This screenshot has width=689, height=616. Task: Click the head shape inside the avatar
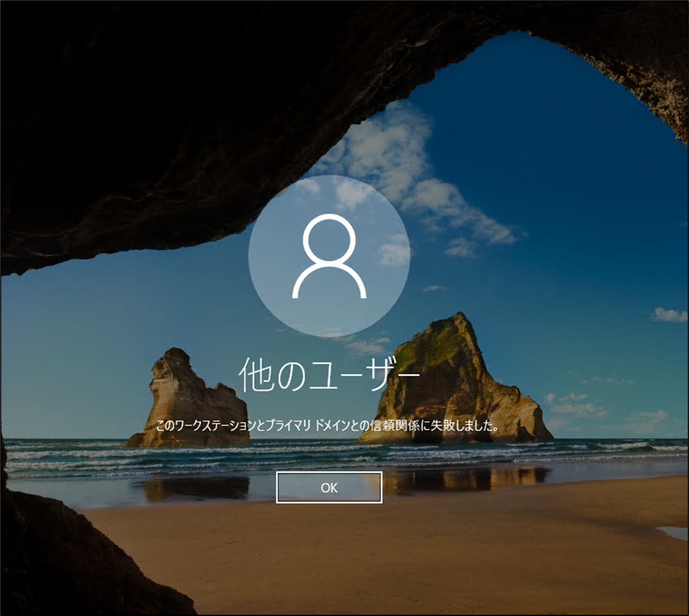[330, 239]
